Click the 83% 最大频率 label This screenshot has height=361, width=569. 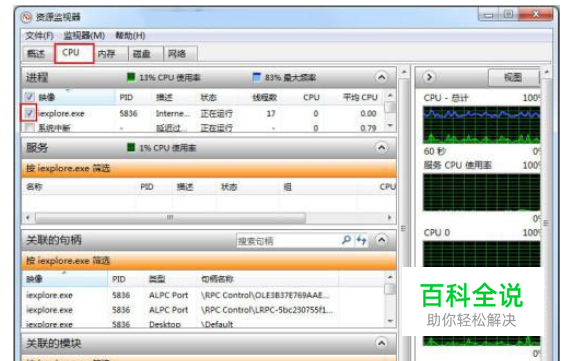[290, 77]
